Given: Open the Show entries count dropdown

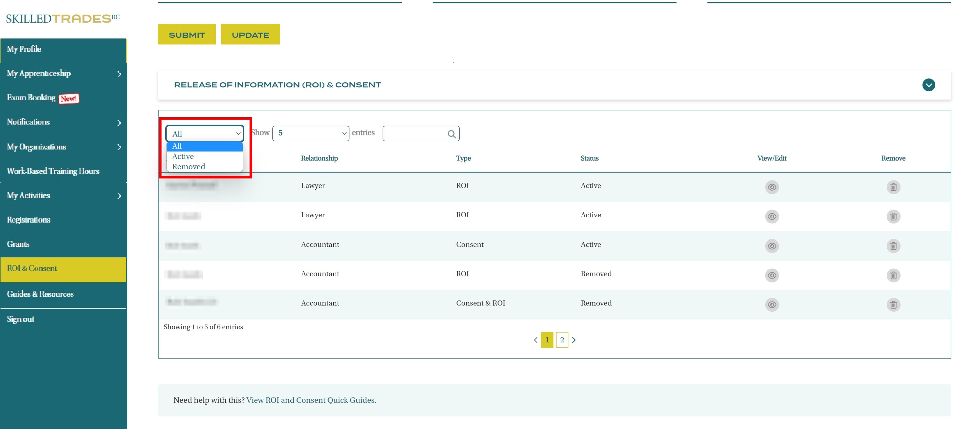Looking at the screenshot, I should [310, 133].
